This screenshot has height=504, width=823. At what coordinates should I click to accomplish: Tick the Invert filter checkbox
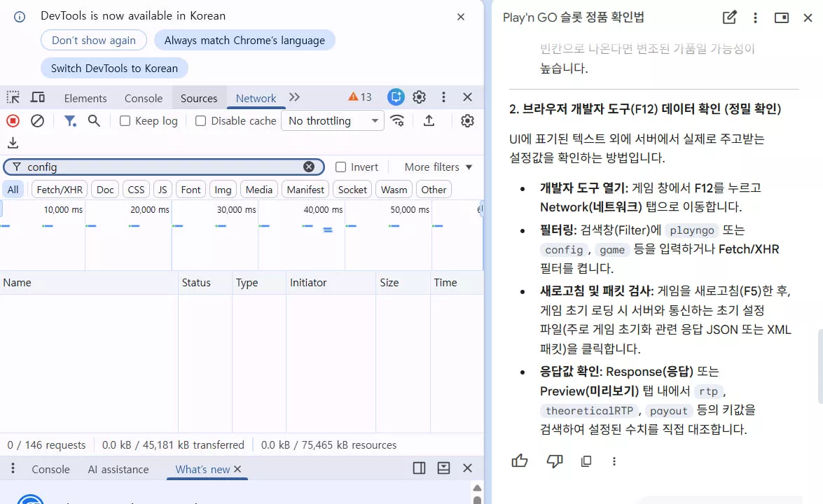point(340,167)
